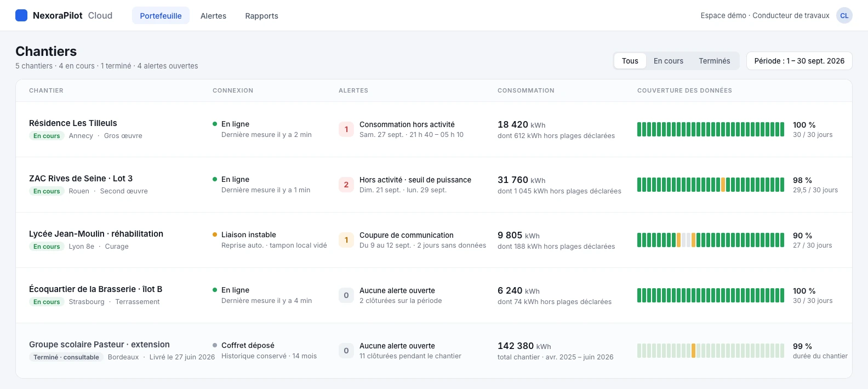Click the 99 % coverage value

[802, 346]
